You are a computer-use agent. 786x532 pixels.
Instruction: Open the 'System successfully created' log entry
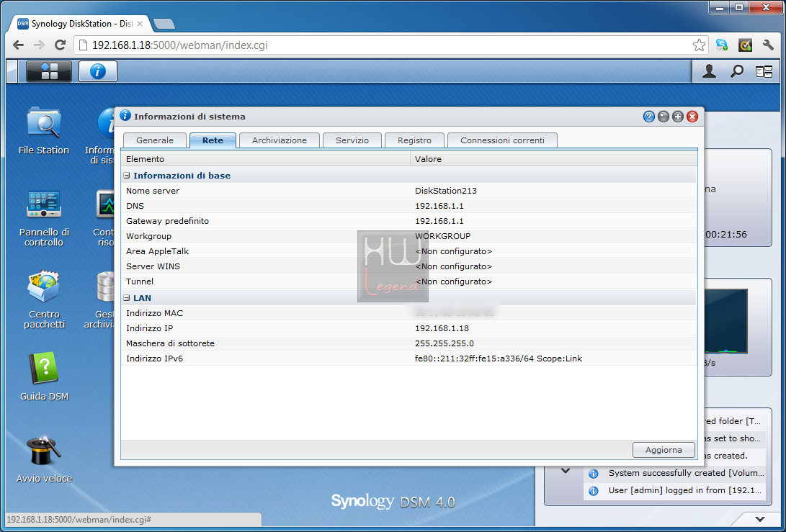point(676,473)
